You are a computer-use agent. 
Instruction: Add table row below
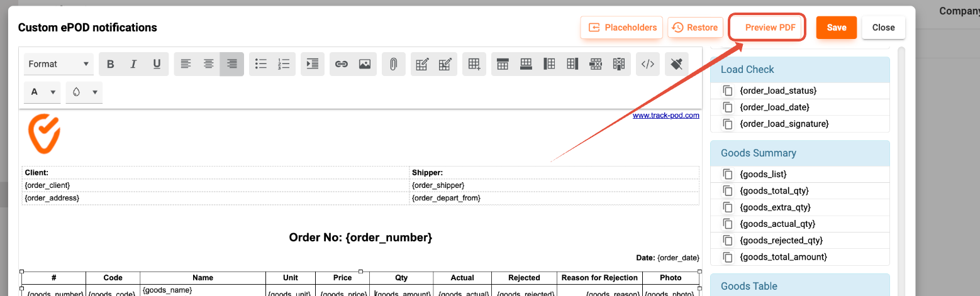tap(526, 64)
